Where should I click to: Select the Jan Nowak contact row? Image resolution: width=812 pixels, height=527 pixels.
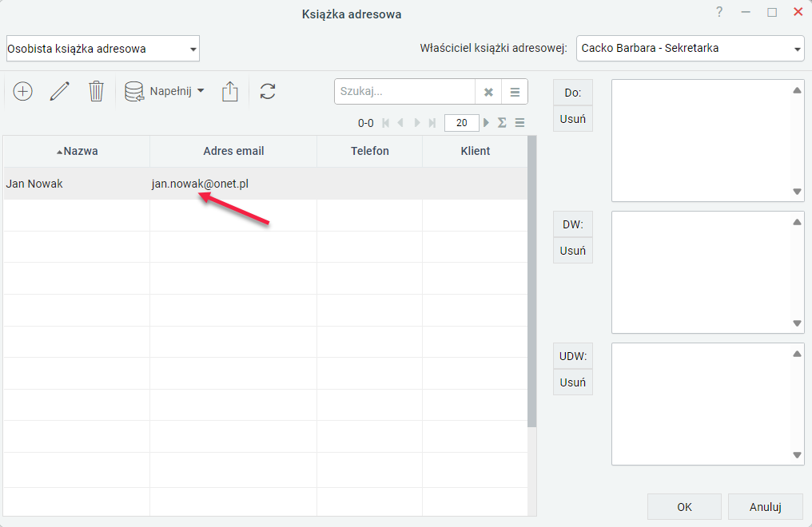pyautogui.click(x=265, y=184)
